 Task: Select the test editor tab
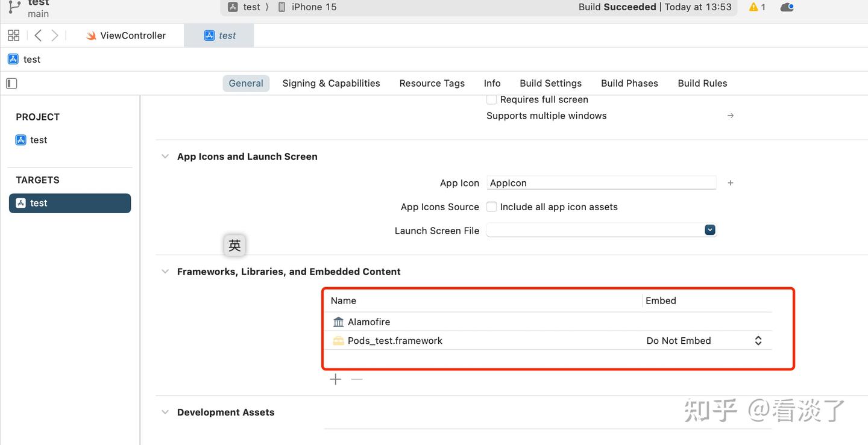[219, 36]
